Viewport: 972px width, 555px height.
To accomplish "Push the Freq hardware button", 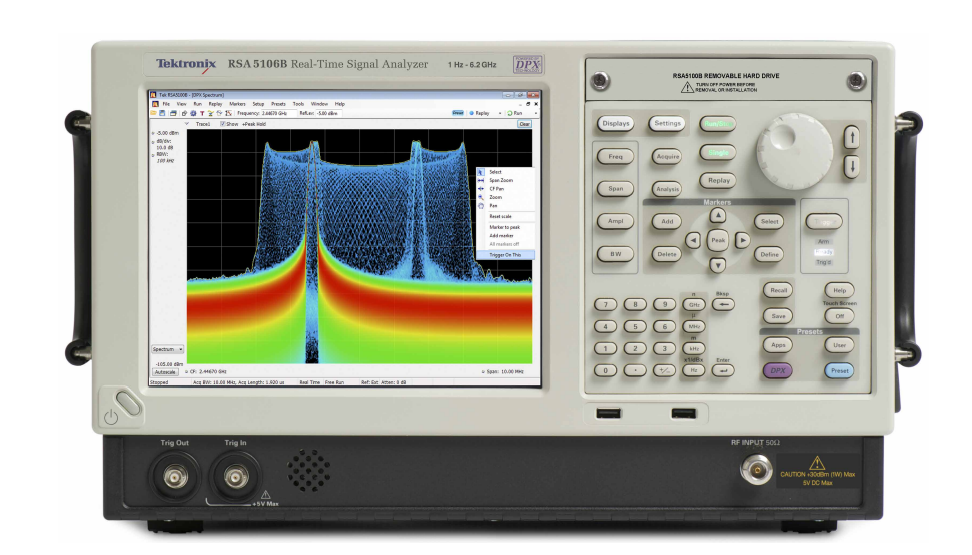I will coord(616,156).
